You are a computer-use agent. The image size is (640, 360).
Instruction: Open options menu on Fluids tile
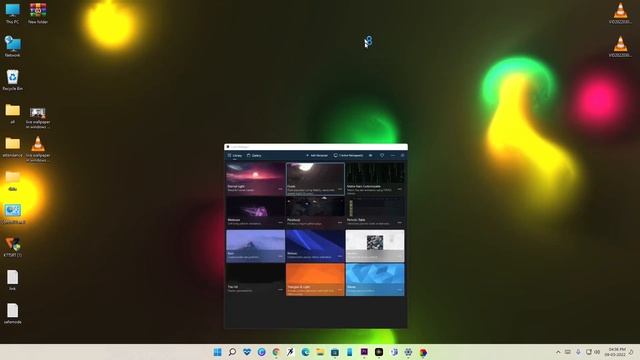pos(340,189)
